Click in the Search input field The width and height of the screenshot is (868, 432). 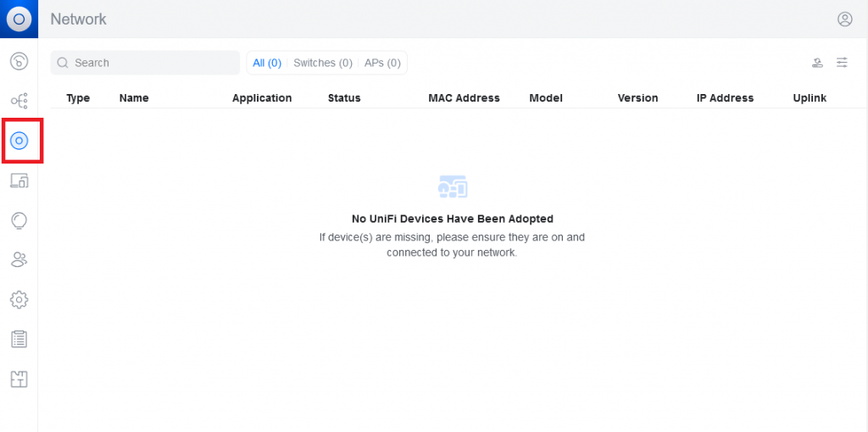[x=145, y=63]
